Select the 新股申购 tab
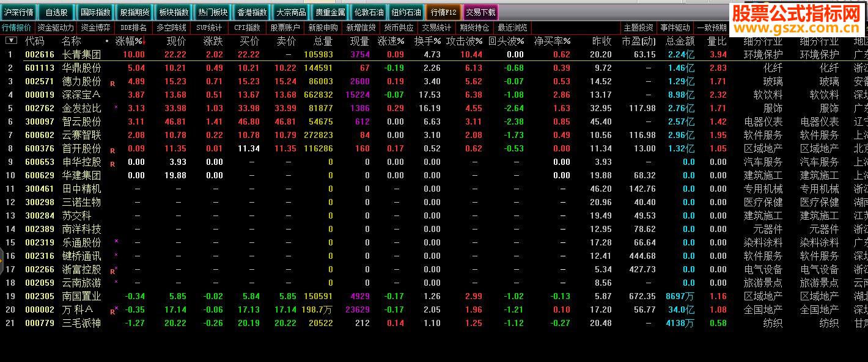This screenshot has height=362, width=868. pyautogui.click(x=323, y=27)
